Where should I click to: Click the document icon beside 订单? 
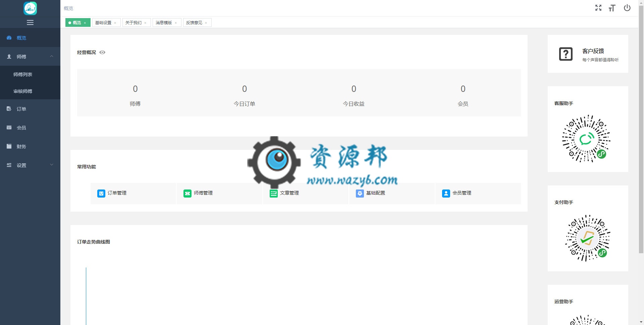point(9,109)
